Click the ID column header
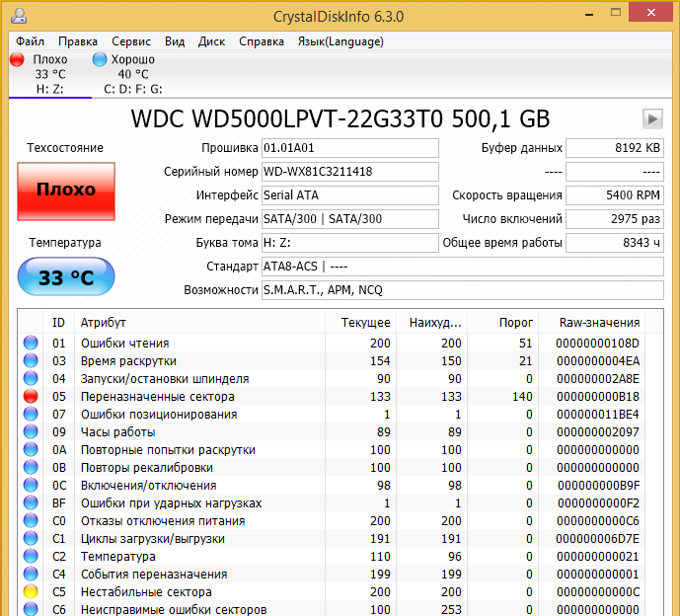680x616 pixels. click(58, 323)
